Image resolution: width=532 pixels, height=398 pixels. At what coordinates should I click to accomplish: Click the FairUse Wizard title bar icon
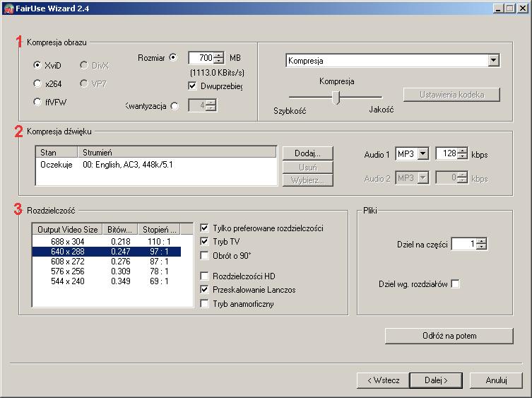(8, 8)
